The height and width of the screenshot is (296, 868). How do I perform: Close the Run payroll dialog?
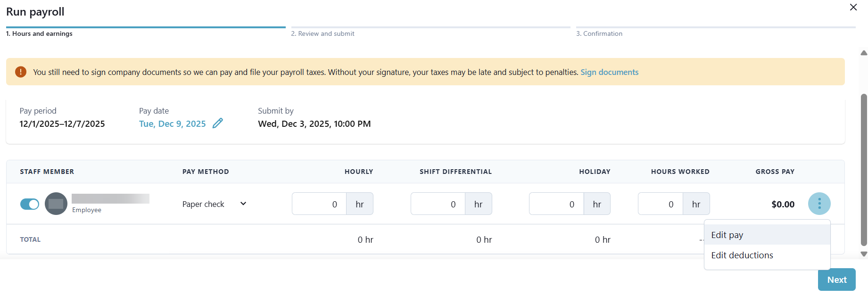pyautogui.click(x=853, y=8)
